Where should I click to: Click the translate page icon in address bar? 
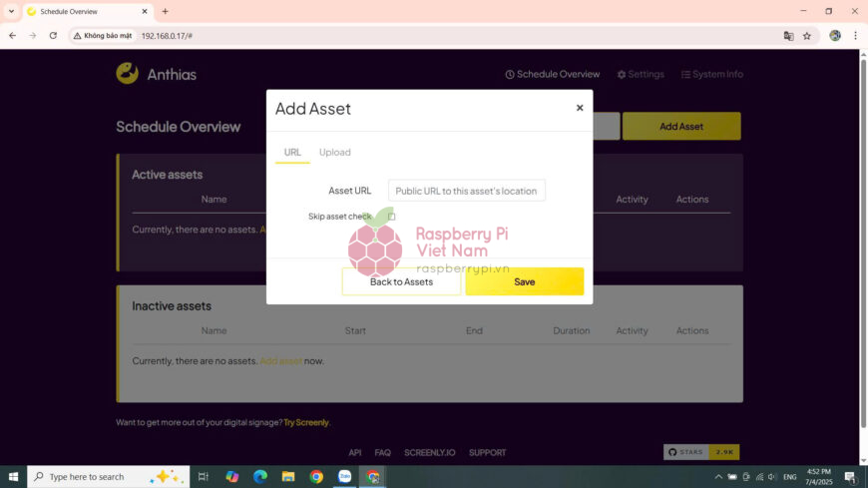click(788, 35)
